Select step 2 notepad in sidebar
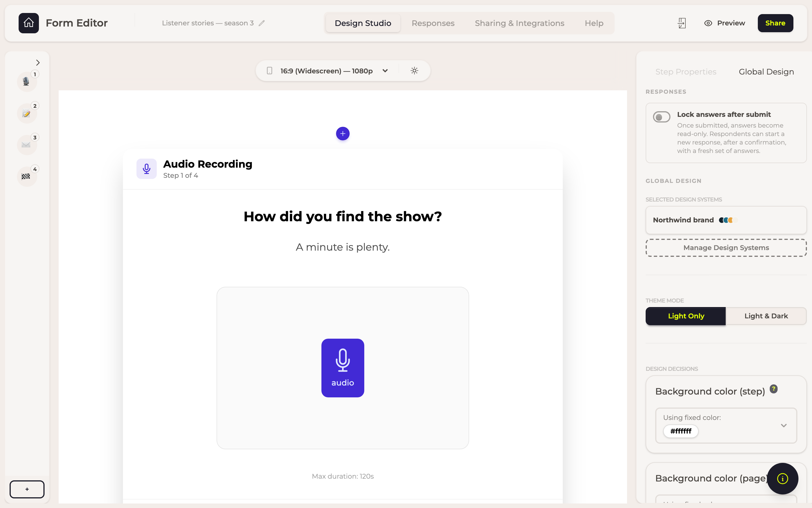The width and height of the screenshot is (812, 508). tap(27, 113)
